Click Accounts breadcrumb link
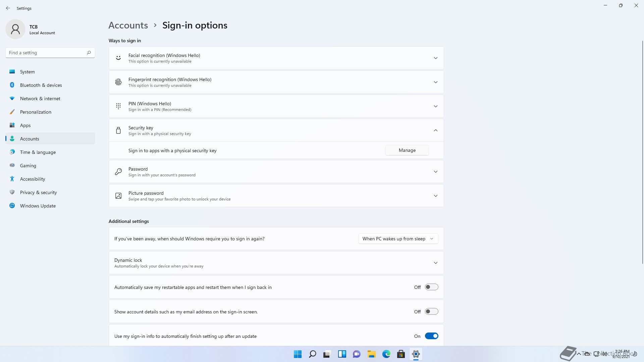Image resolution: width=644 pixels, height=362 pixels. point(128,25)
